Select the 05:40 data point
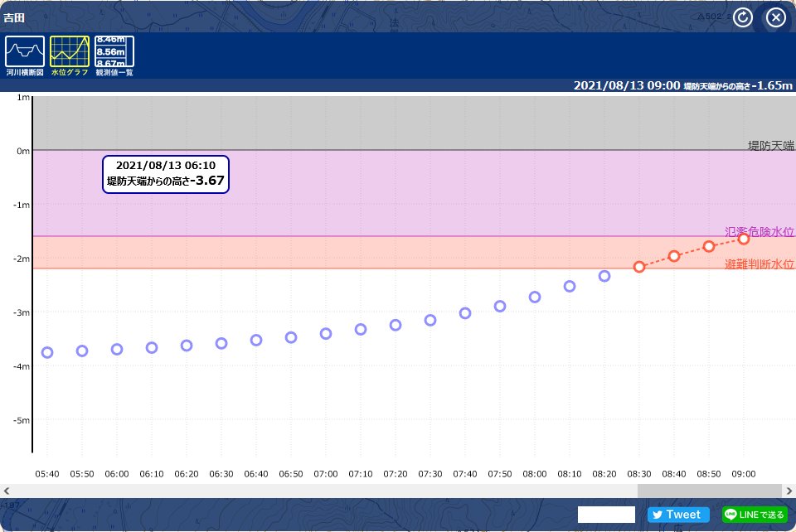 47,352
